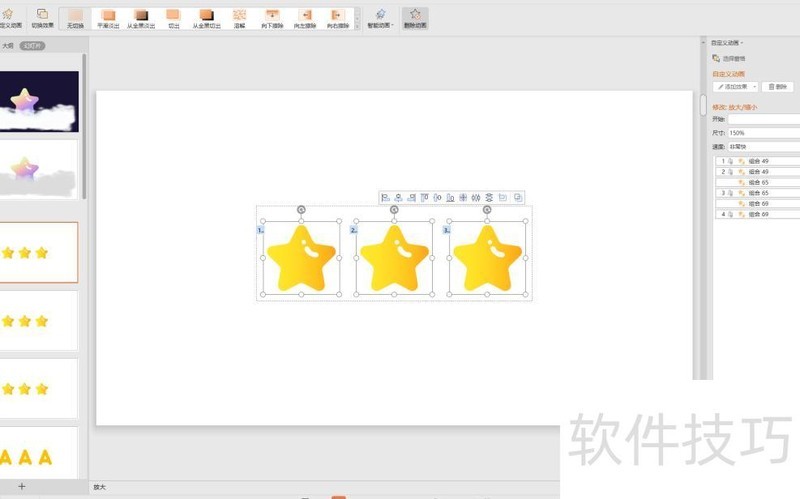This screenshot has width=800, height=499.
Task: Select animation item 1 组合 49
Action: 758,161
